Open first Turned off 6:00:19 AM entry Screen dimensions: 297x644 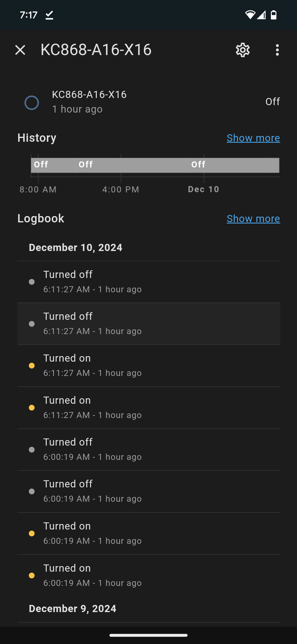(148, 449)
